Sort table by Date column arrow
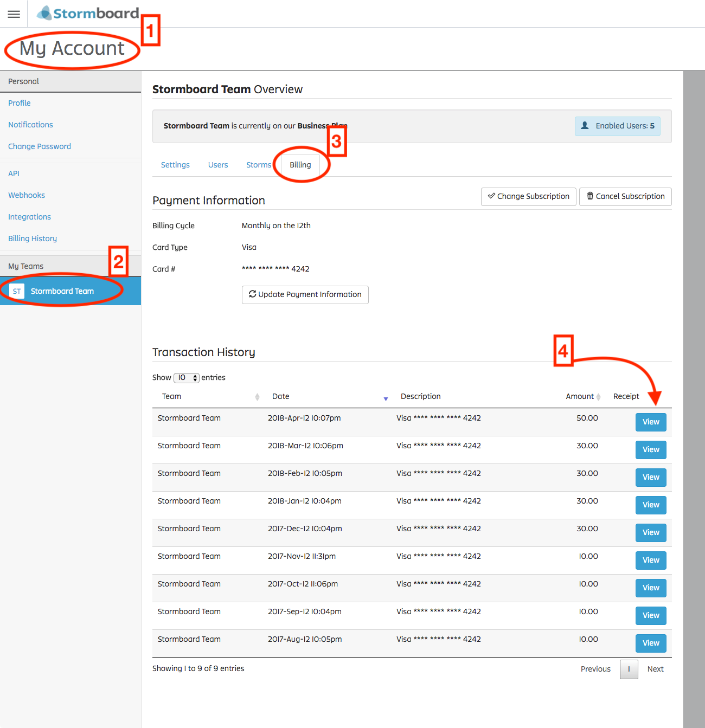Screen dimensions: 705x728 386,398
